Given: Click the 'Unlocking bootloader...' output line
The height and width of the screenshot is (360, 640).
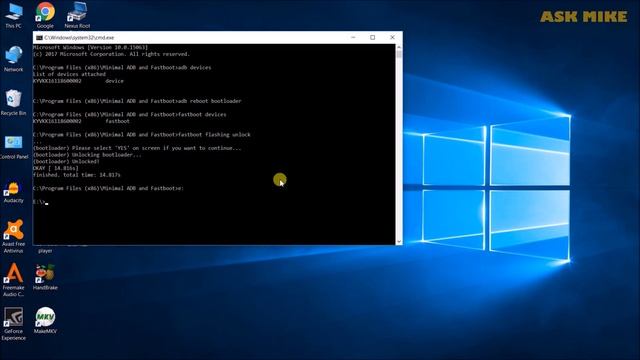Looking at the screenshot, I should pos(87,155).
